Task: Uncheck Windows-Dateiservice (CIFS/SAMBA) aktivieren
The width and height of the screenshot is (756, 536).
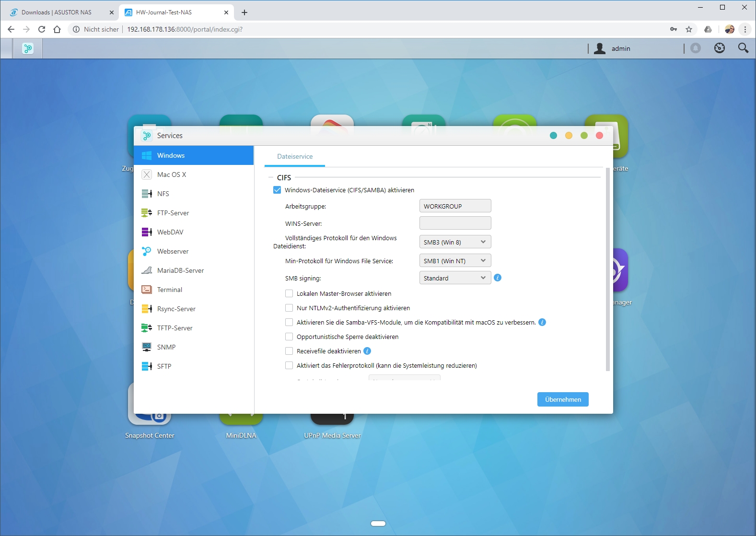Action: pos(277,190)
